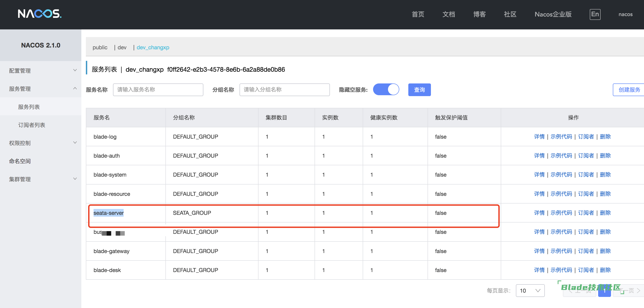View 订阅者 for seata-server

[x=586, y=213]
